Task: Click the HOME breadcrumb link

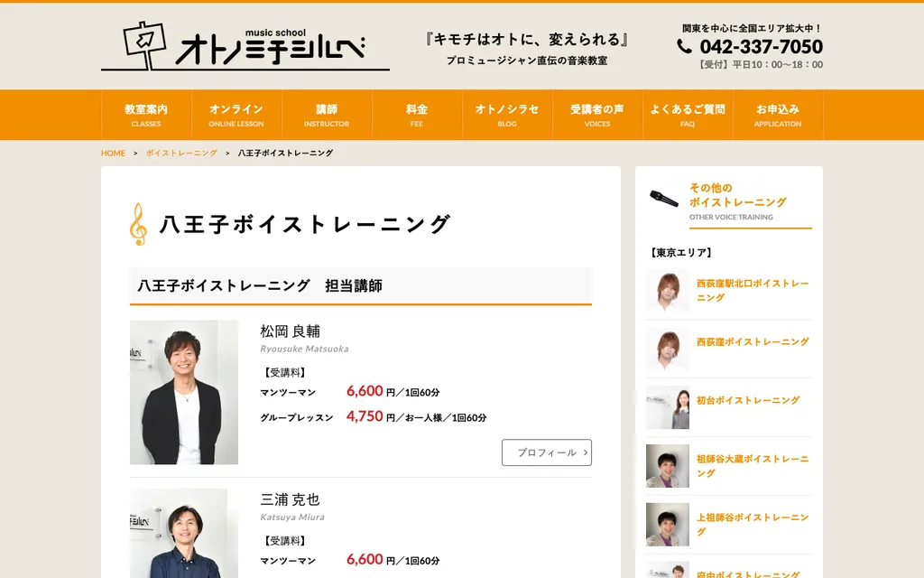Action: click(x=113, y=153)
